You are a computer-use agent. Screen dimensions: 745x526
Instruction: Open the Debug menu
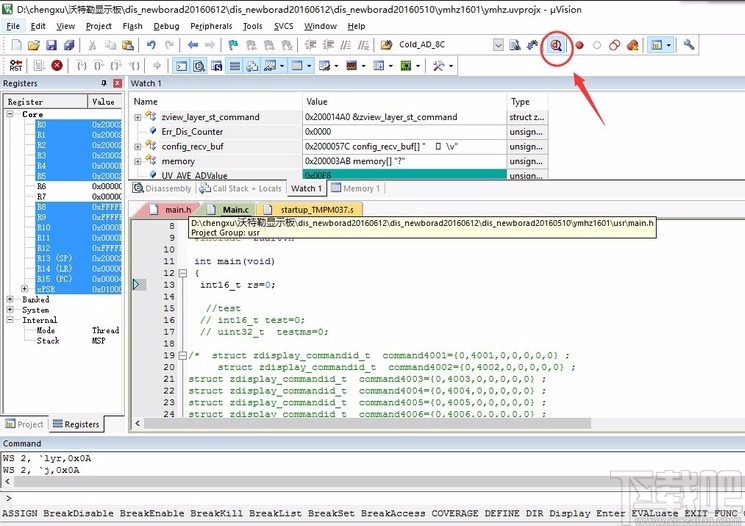point(166,26)
